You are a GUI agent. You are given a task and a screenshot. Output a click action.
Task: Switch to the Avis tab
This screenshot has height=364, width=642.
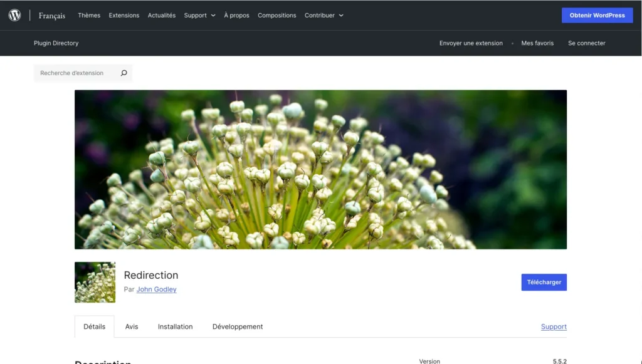132,326
